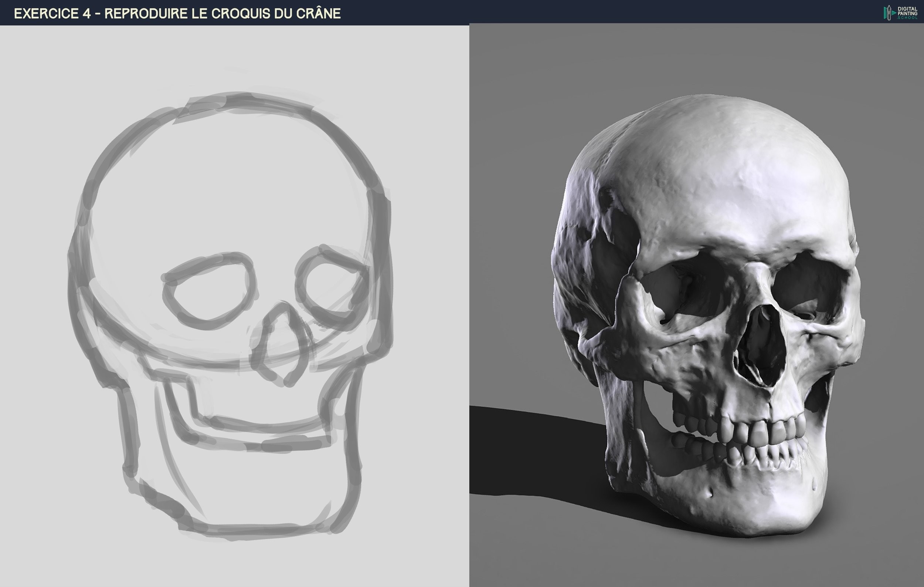This screenshot has width=924, height=587.
Task: Click the 'EXERCICE 4' title text
Action: [52, 14]
